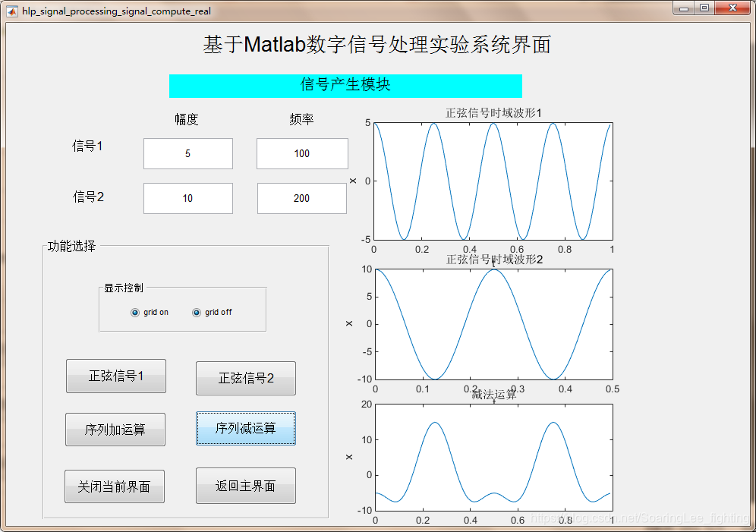
Task: Focus the 信号2 frequency field showing 200
Action: point(302,198)
